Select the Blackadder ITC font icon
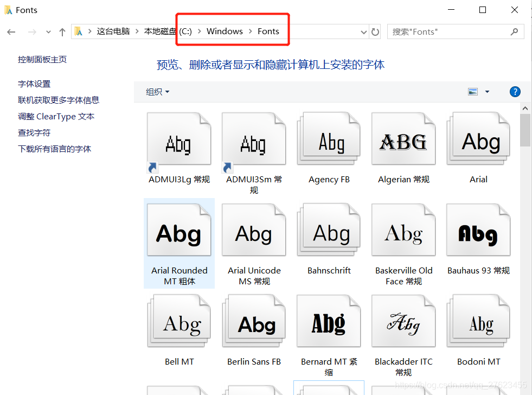 pyautogui.click(x=403, y=321)
